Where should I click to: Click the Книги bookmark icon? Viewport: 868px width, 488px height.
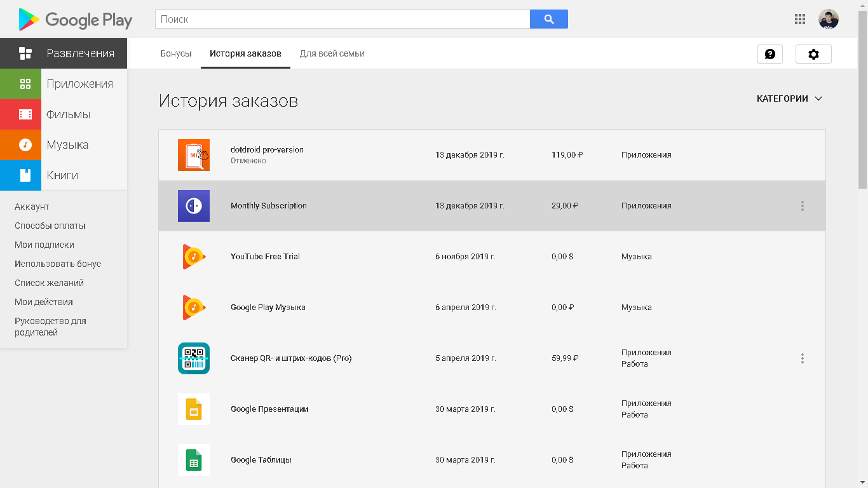click(25, 175)
